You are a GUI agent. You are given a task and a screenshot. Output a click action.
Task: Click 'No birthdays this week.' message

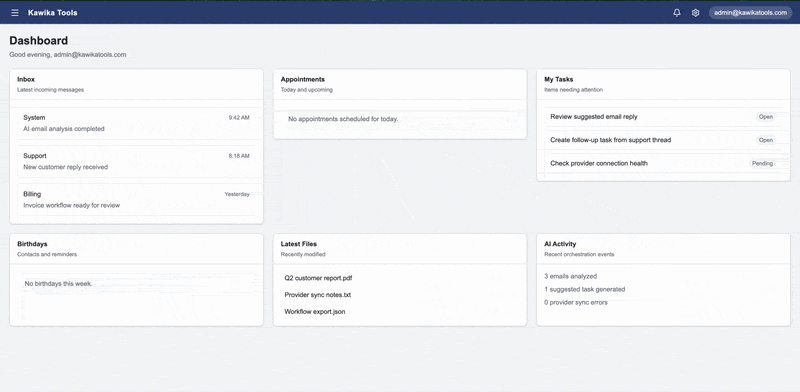point(58,283)
